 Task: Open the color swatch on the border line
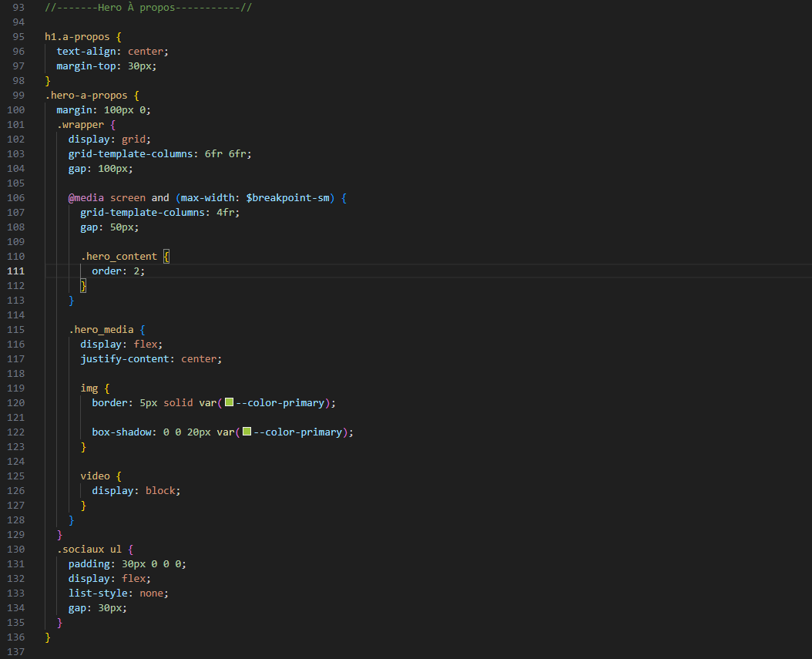pos(229,403)
